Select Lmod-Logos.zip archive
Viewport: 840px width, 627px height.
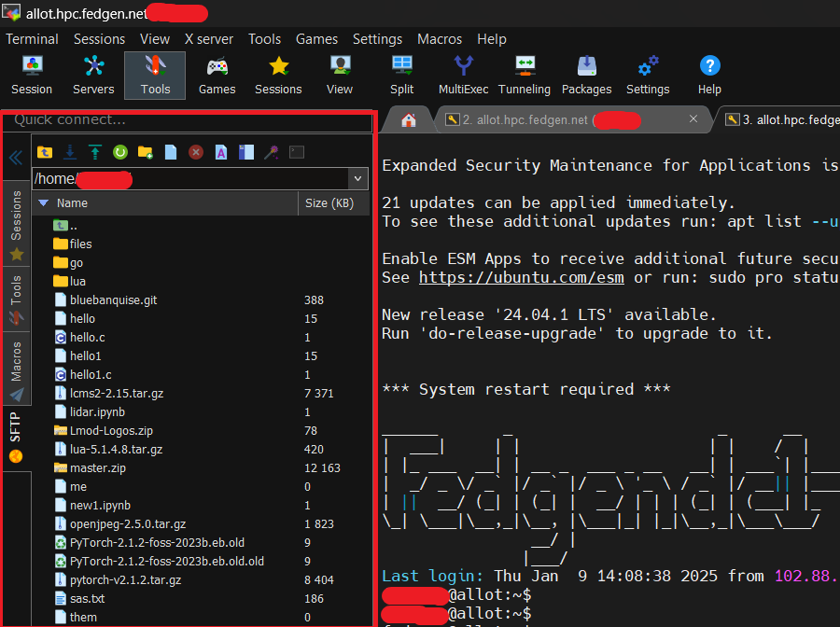click(x=104, y=431)
